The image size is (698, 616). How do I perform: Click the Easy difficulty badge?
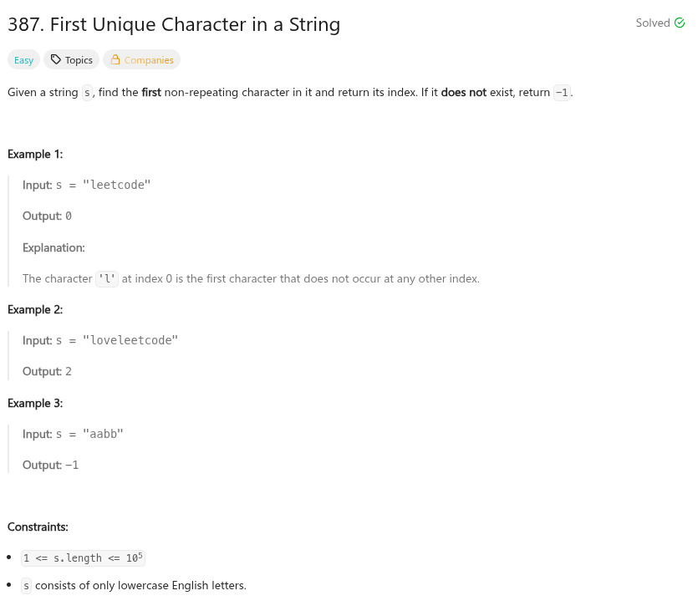(23, 60)
